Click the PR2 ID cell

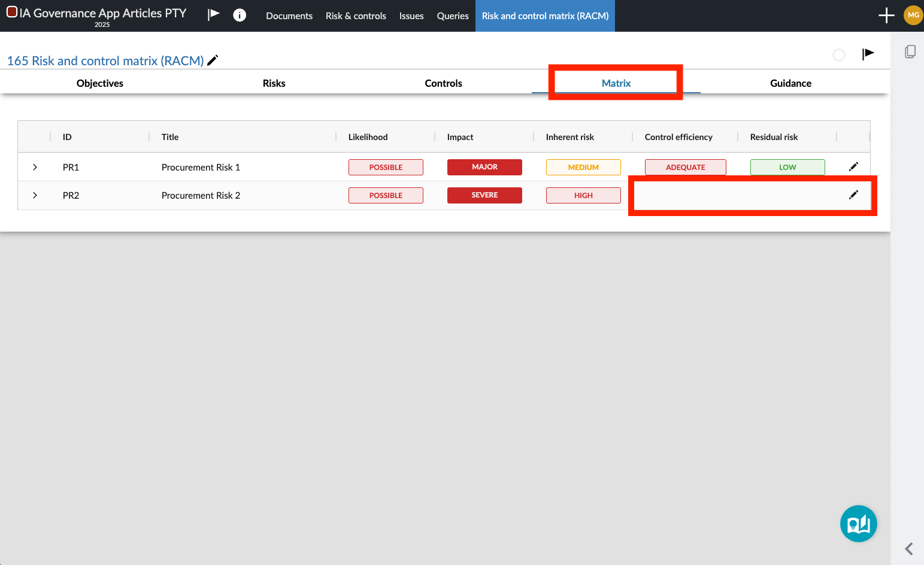click(71, 195)
